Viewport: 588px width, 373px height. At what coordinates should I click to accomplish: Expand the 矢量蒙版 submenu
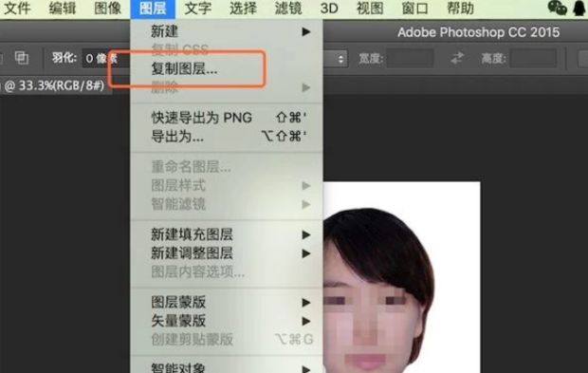pos(227,321)
